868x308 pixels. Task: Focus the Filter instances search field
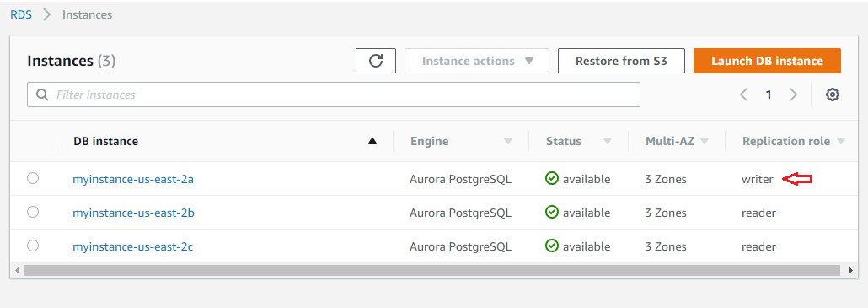333,95
